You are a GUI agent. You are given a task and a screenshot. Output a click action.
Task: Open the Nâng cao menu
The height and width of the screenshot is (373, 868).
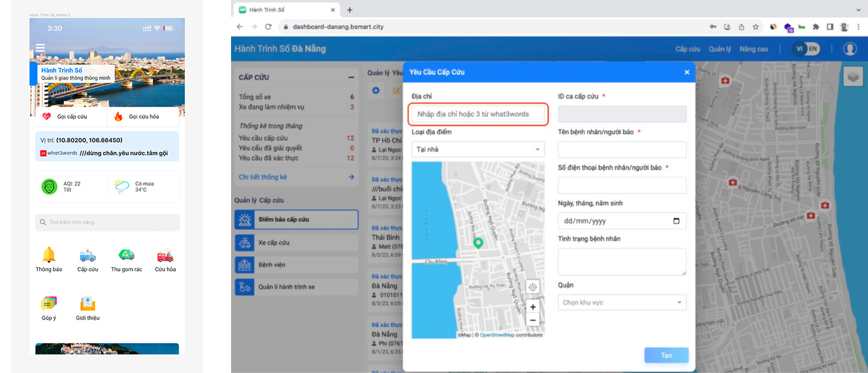pyautogui.click(x=753, y=49)
